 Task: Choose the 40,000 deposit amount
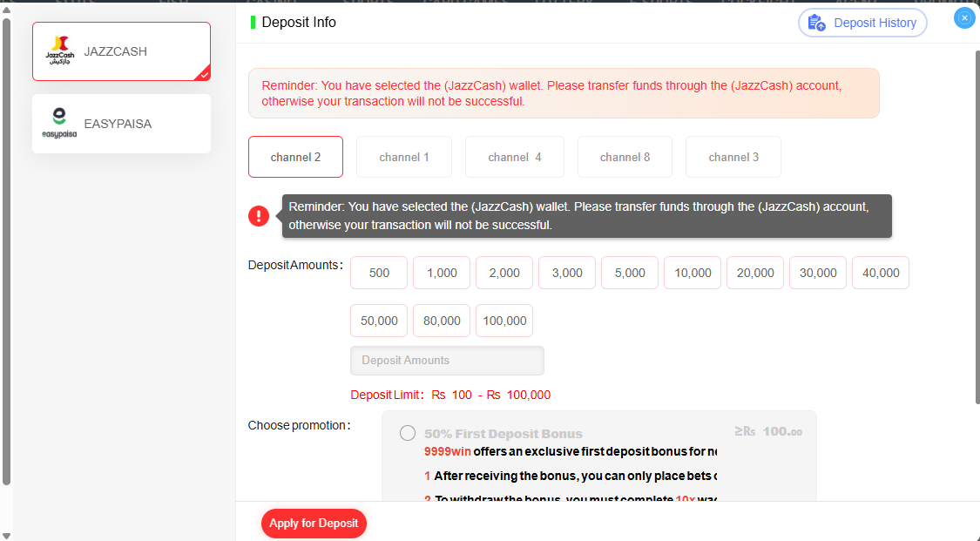(x=881, y=273)
